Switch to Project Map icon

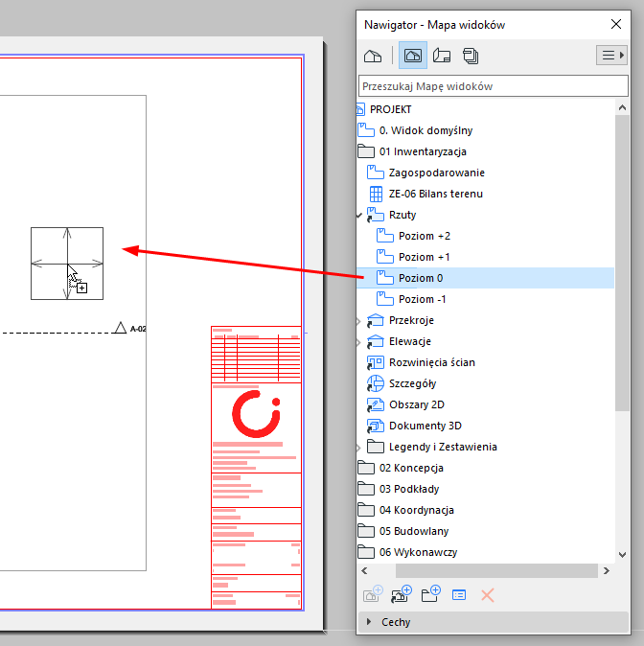point(373,56)
